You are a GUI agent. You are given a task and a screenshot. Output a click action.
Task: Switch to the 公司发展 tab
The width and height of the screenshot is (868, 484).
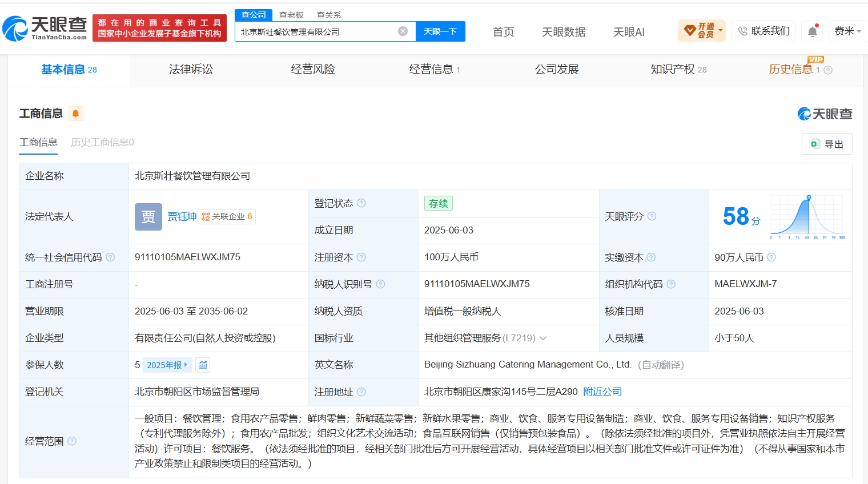click(x=557, y=70)
